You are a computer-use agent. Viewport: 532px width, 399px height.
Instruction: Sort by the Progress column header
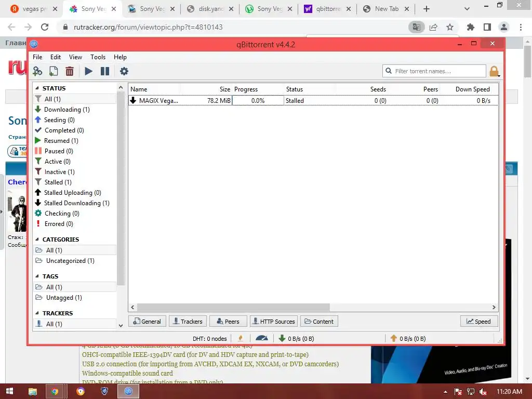pos(258,89)
